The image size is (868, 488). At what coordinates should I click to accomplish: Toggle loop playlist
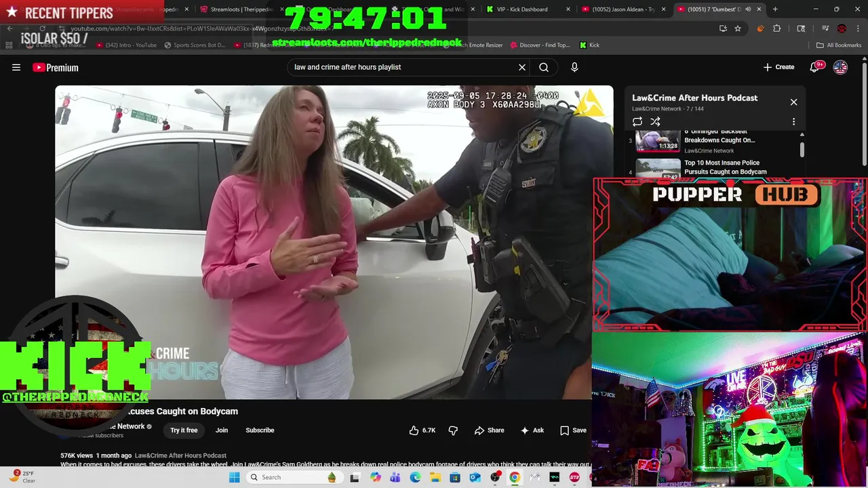(x=637, y=122)
